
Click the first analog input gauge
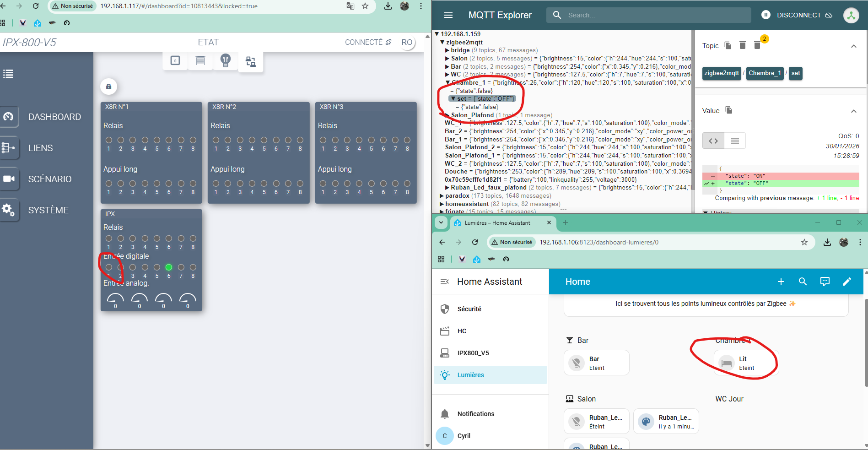click(x=115, y=300)
